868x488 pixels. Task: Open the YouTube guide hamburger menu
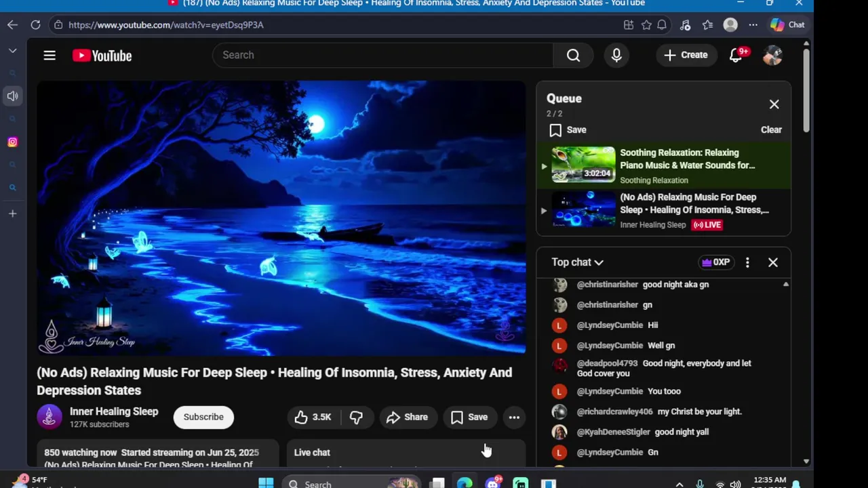50,56
